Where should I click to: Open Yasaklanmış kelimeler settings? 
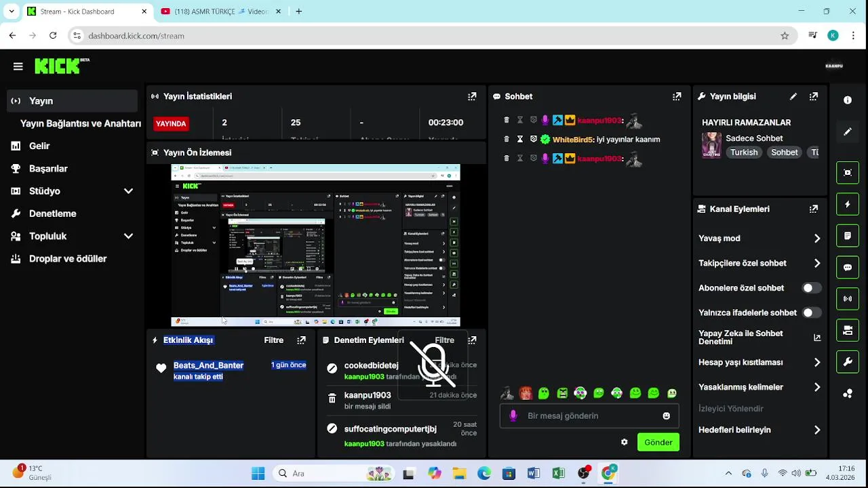click(759, 387)
